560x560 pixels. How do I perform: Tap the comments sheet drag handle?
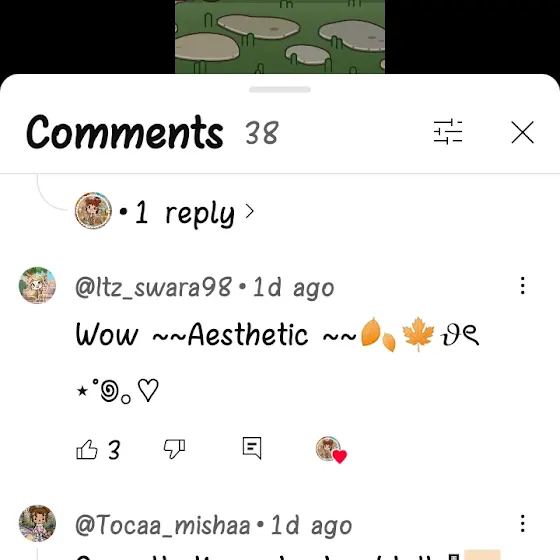point(280,89)
